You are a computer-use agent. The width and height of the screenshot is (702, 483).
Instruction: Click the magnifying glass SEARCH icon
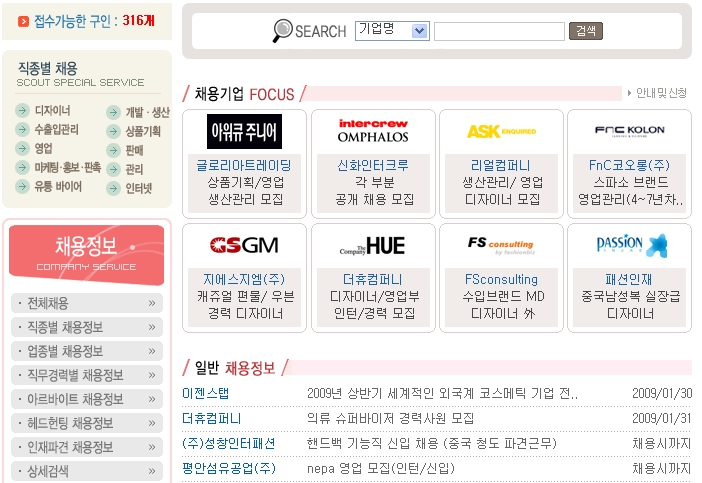[x=283, y=30]
